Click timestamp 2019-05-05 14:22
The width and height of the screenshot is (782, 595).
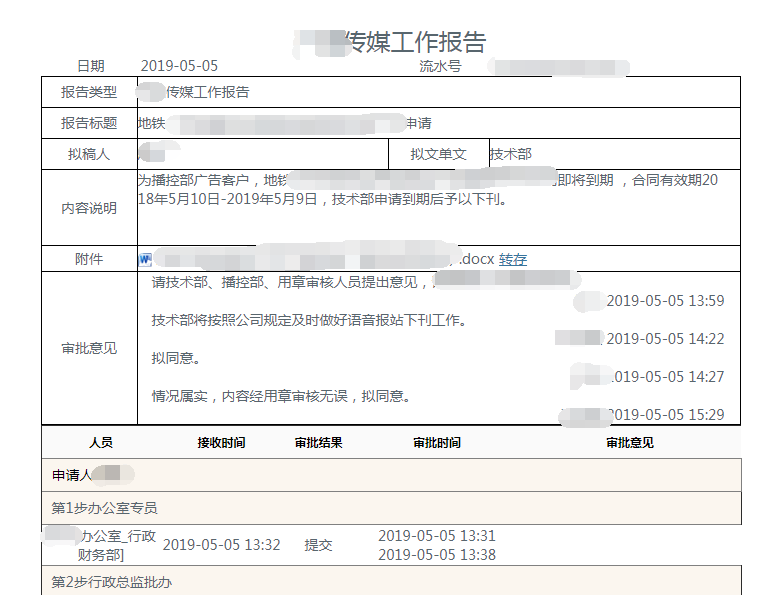tap(665, 339)
